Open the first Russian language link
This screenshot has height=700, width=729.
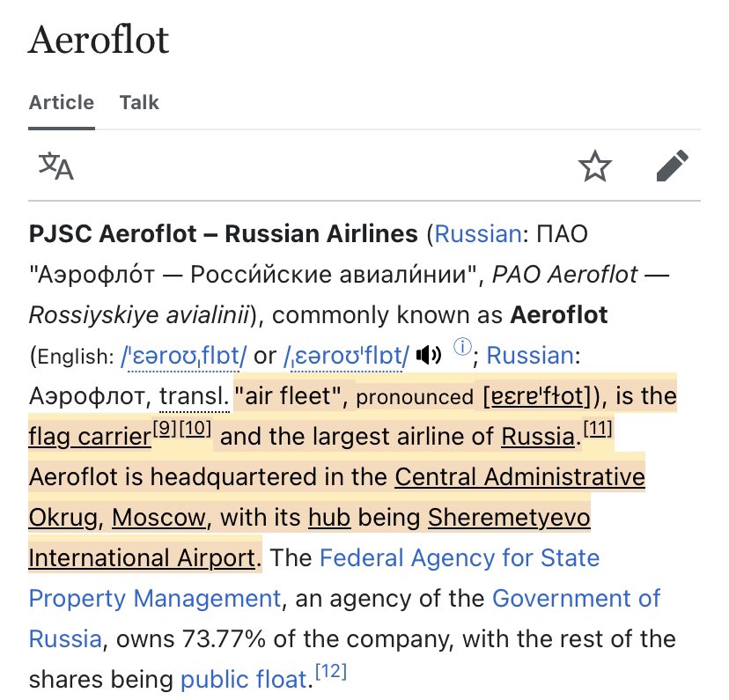[478, 234]
